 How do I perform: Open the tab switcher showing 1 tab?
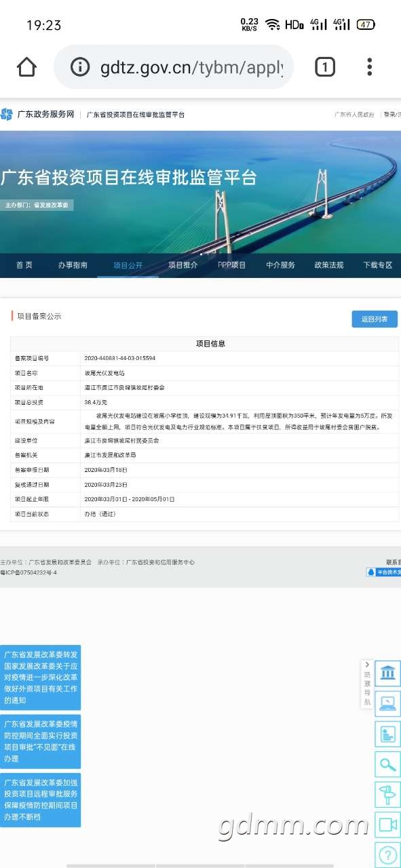[325, 67]
